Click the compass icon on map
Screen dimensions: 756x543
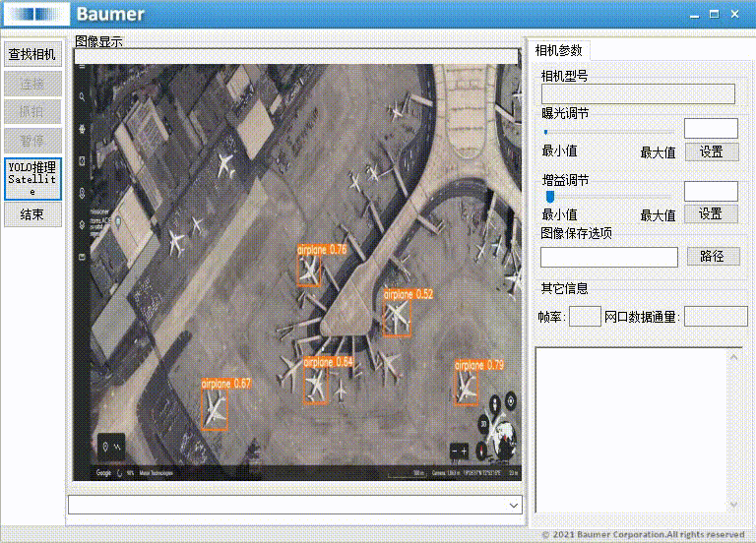tap(482, 451)
